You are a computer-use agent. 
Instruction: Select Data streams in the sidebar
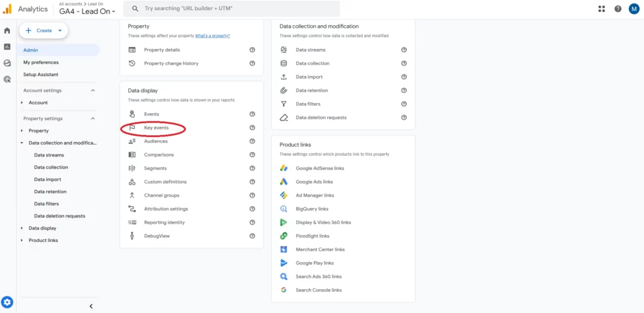pyautogui.click(x=49, y=155)
